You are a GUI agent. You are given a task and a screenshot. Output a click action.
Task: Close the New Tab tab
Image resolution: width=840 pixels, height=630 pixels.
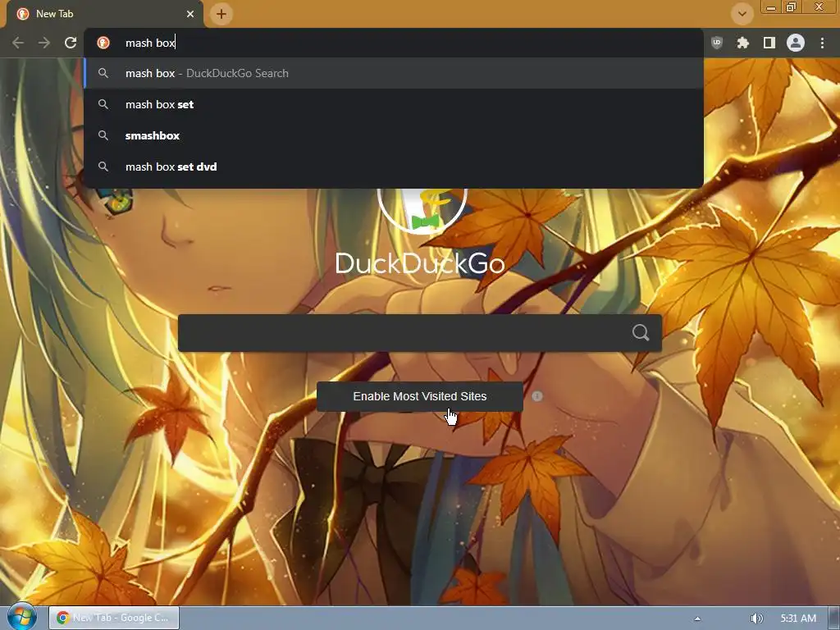190,14
